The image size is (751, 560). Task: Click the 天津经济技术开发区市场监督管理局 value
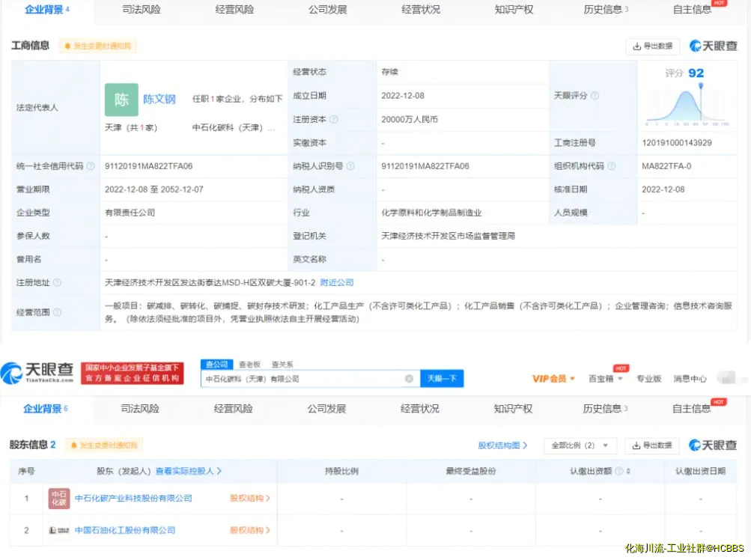[448, 236]
